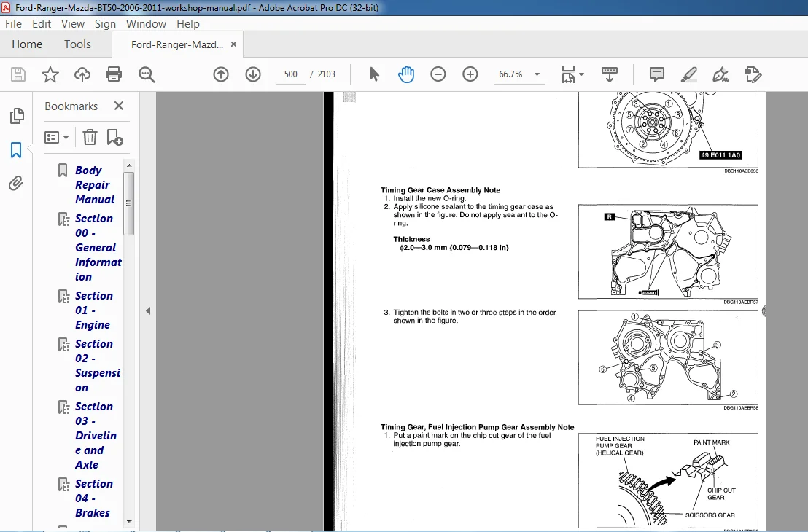Open the Attachments paperclip panel
The height and width of the screenshot is (532, 808).
pos(16,184)
